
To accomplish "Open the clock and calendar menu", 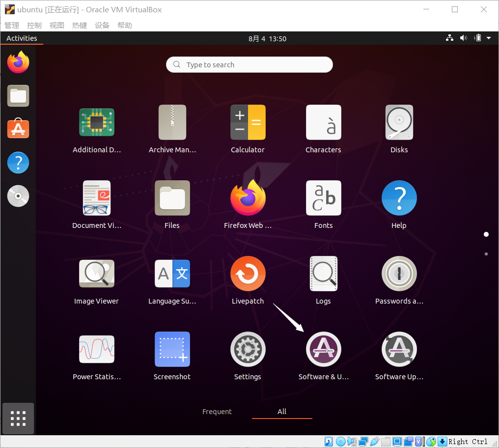I will (267, 38).
